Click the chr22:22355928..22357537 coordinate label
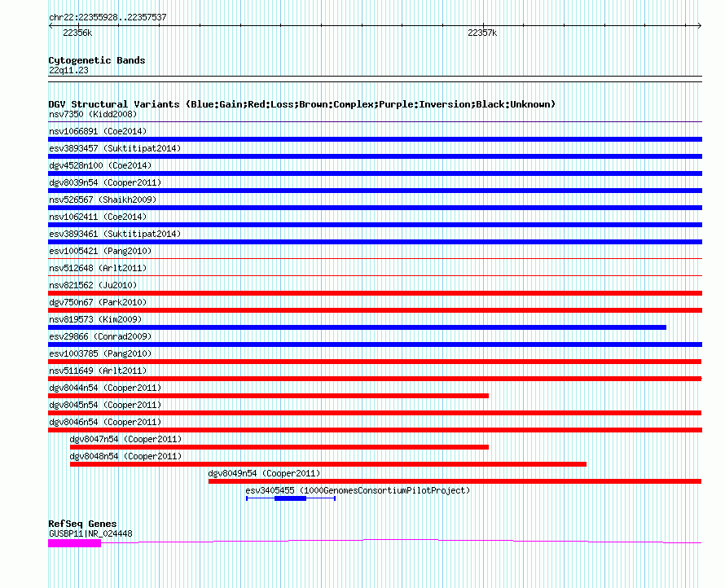 tap(108, 17)
